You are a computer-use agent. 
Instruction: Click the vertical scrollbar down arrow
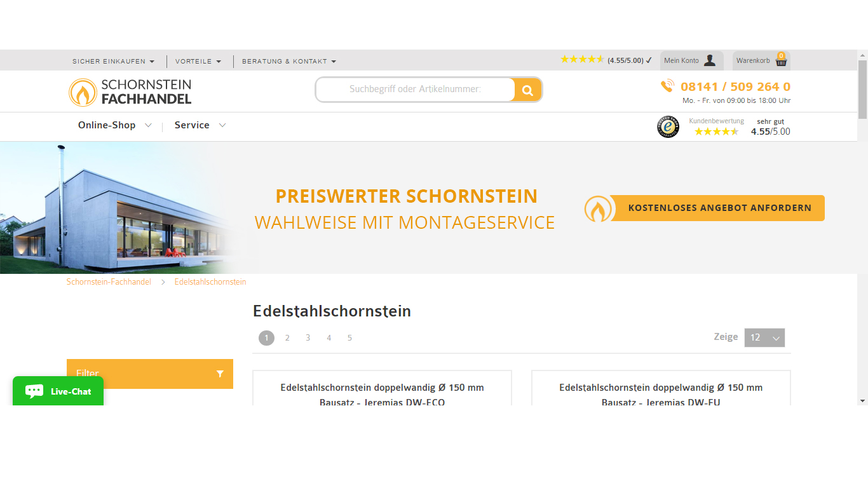pyautogui.click(x=864, y=401)
